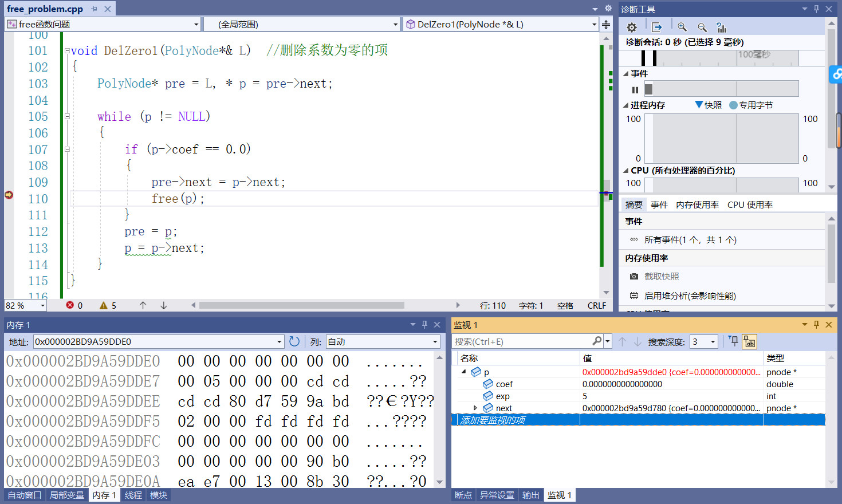
Task: Click the breakpoint arrow marker at line 110
Action: [9, 195]
